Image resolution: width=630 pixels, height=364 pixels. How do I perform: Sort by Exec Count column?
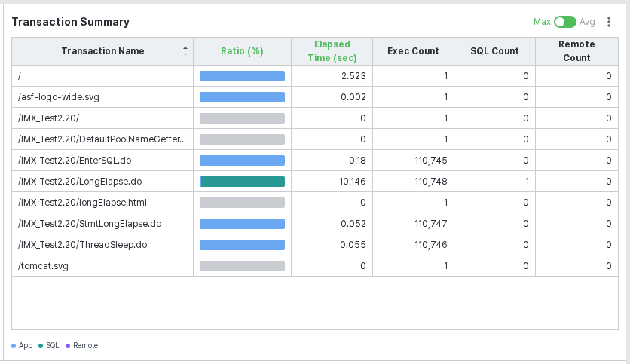pos(413,51)
